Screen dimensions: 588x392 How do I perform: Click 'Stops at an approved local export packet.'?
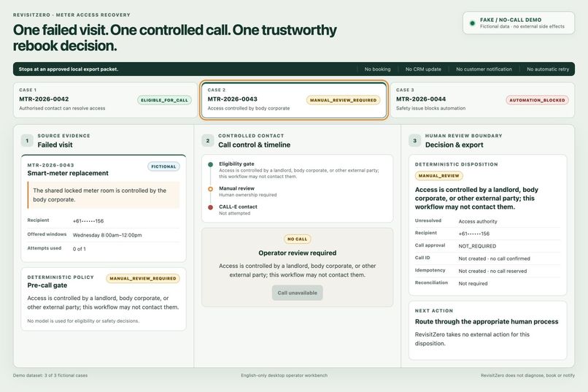click(x=69, y=69)
